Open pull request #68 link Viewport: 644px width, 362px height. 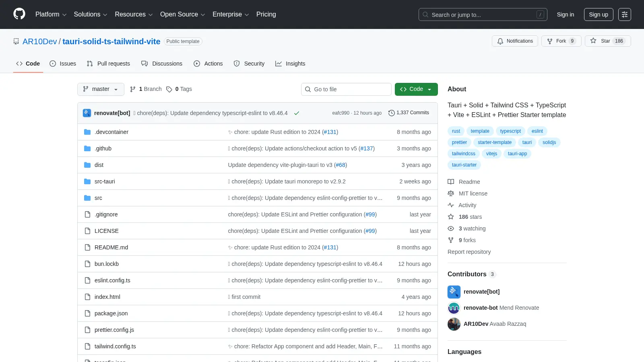pyautogui.click(x=341, y=165)
